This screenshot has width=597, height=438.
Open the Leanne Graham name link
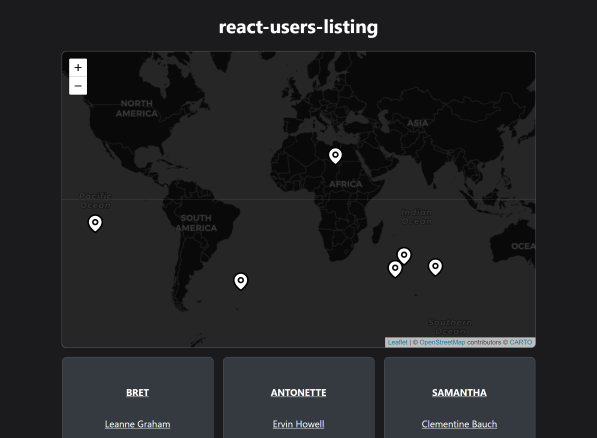137,424
